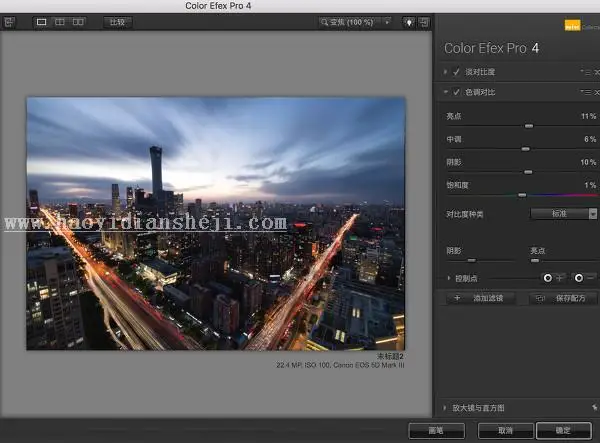
Task: Click the 确定 OK button
Action: tap(564, 431)
